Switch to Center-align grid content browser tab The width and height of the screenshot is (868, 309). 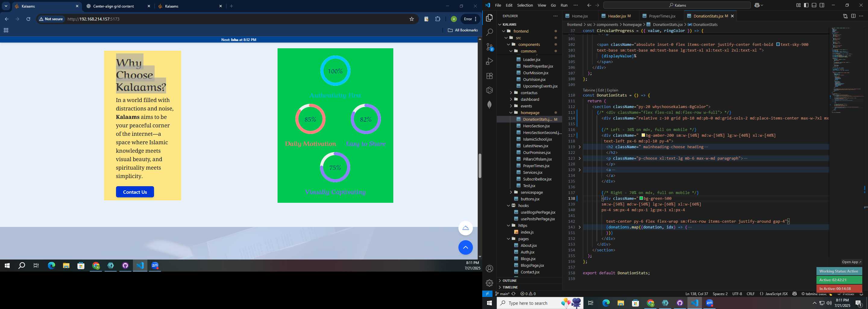tap(118, 6)
